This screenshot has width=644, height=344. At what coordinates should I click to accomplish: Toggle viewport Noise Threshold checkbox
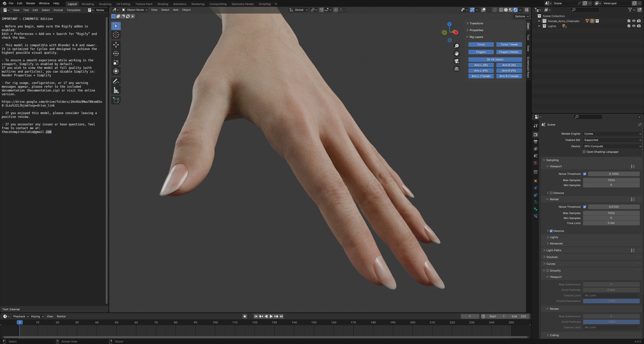pyautogui.click(x=585, y=174)
